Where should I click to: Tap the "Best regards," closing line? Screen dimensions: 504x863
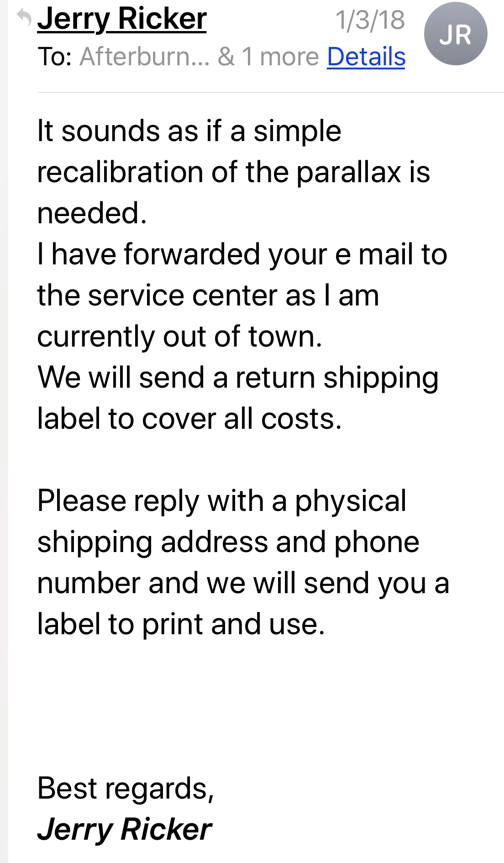pyautogui.click(x=126, y=789)
